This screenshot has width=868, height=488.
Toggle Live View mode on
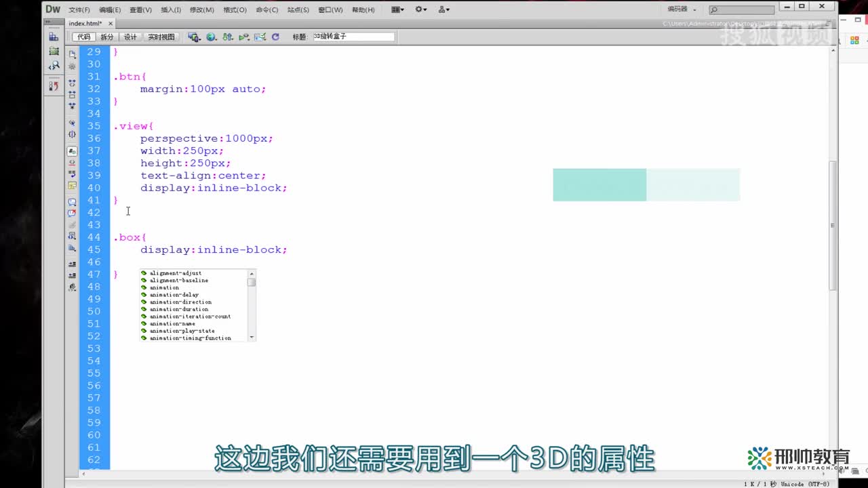pos(161,37)
